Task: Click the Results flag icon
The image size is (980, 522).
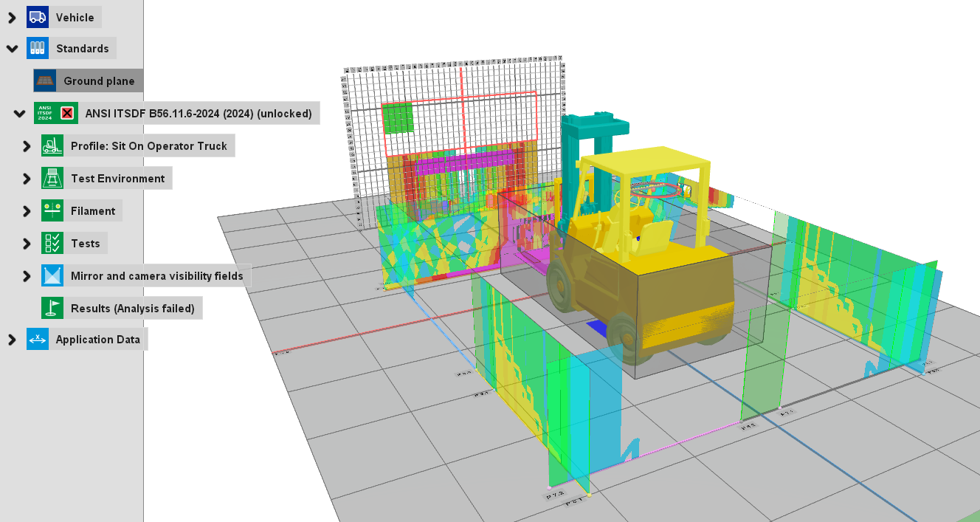Action: pos(52,308)
